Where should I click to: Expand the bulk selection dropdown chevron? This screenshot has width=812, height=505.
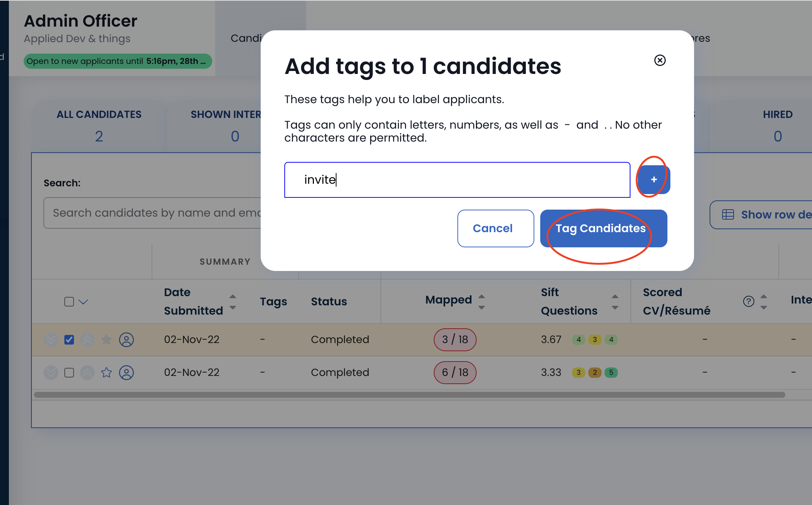click(84, 302)
